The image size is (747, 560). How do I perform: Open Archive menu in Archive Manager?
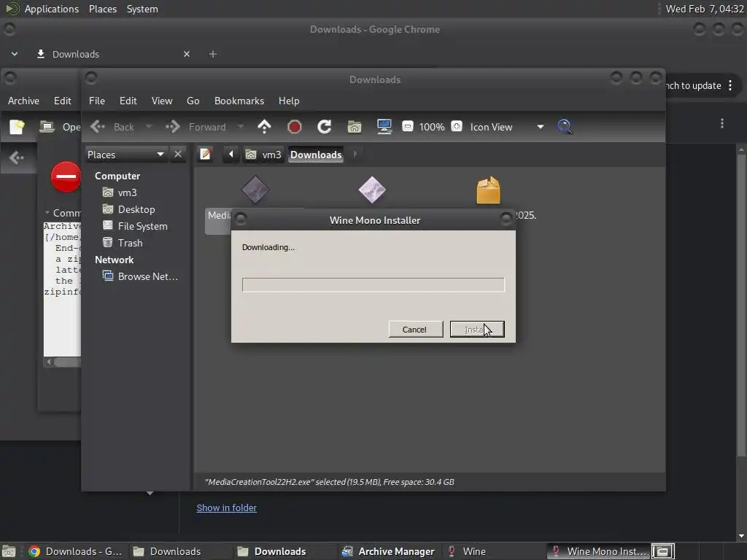pyautogui.click(x=23, y=101)
